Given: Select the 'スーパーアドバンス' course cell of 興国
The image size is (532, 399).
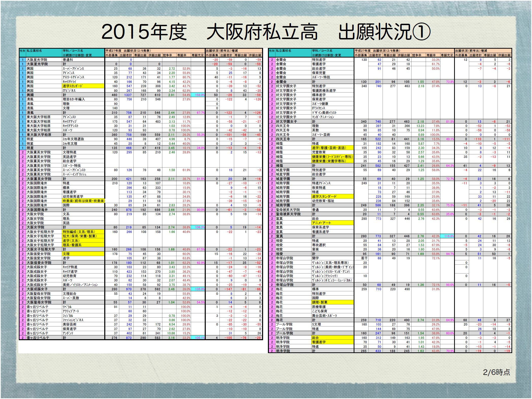Looking at the screenshot, I should pos(83,68).
